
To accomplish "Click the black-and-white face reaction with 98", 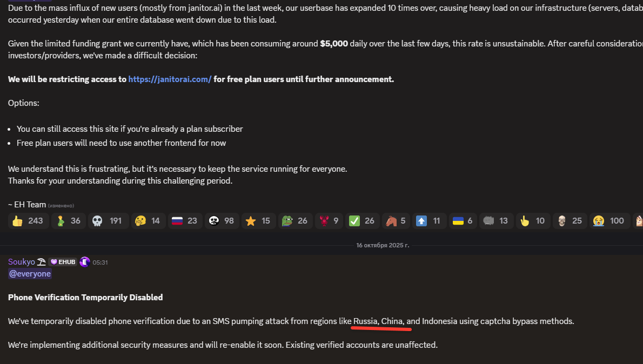I will 222,221.
